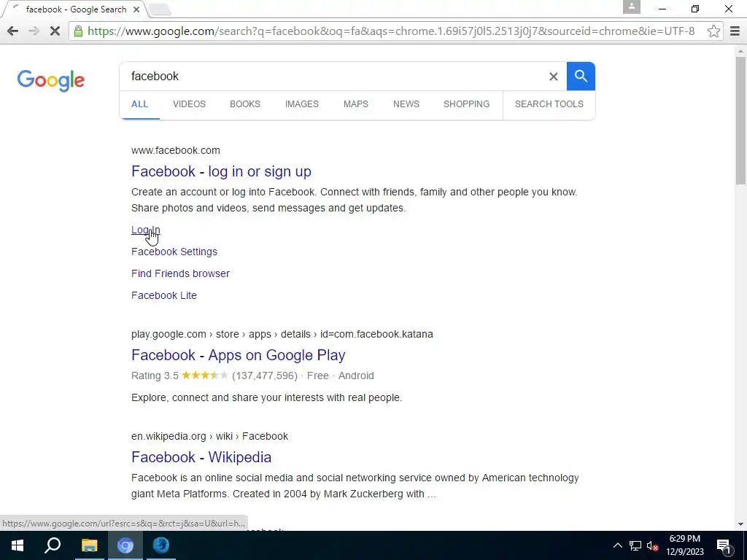Click the play.google.com breadcrumb text

tap(282, 334)
